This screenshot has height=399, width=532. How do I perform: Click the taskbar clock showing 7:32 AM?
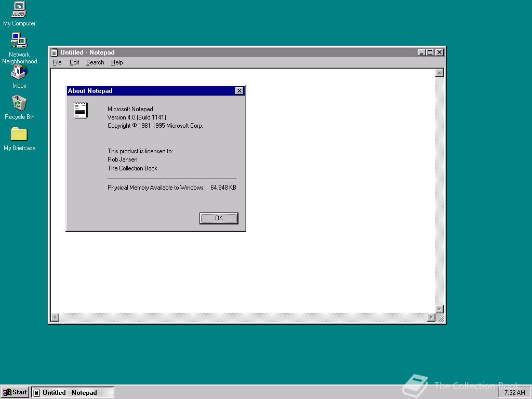[x=514, y=393]
